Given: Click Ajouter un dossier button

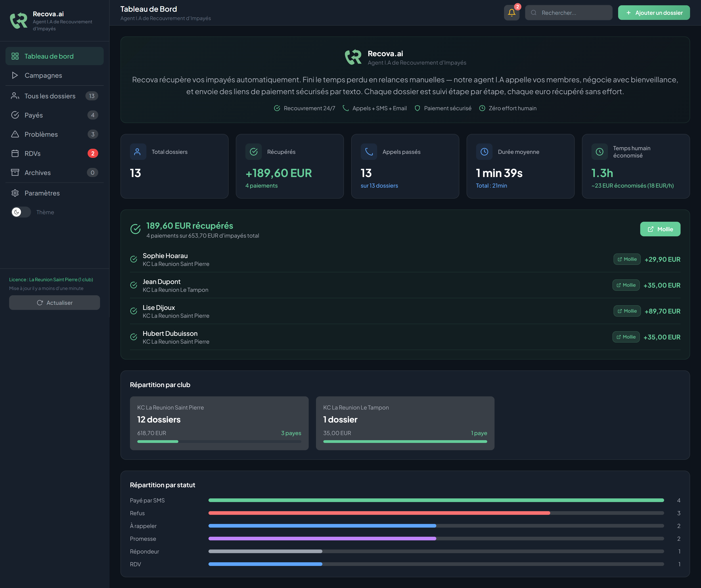Looking at the screenshot, I should tap(654, 13).
